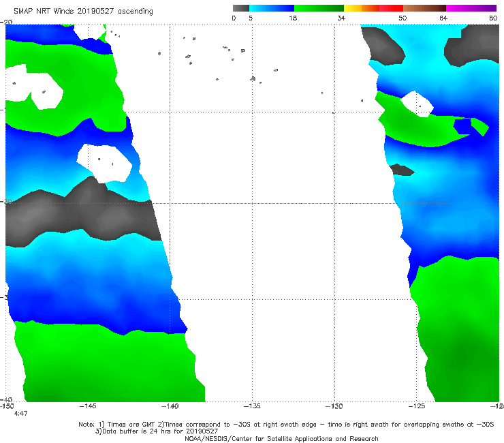Click the longitude label '-130'
Screen dimensions: 504x443
click(334, 406)
